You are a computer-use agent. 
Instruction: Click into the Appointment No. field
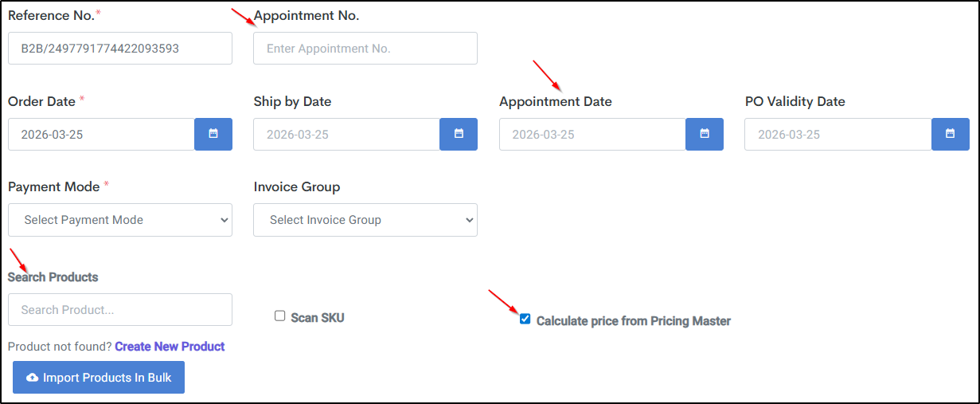[365, 49]
